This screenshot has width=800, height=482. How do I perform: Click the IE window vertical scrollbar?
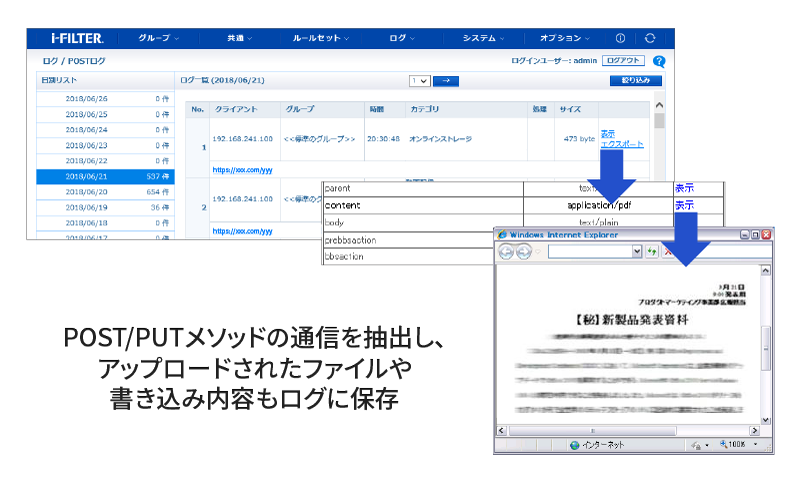[x=766, y=340]
